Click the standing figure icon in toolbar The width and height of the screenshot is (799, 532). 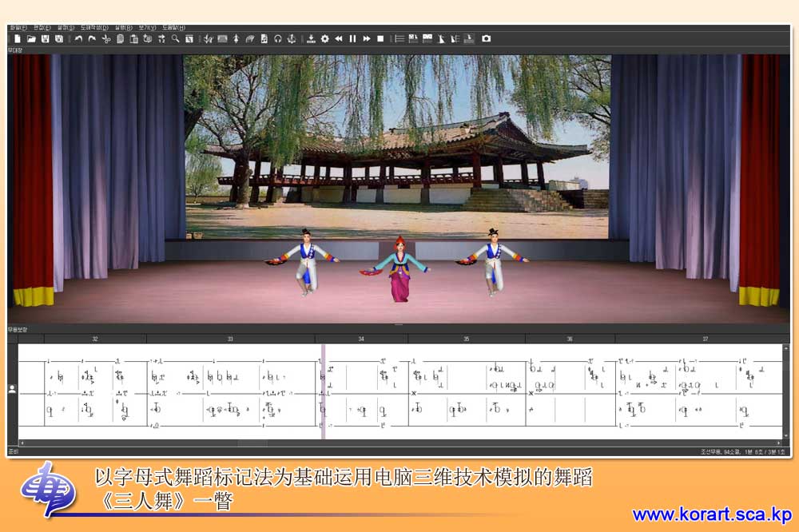click(236, 38)
